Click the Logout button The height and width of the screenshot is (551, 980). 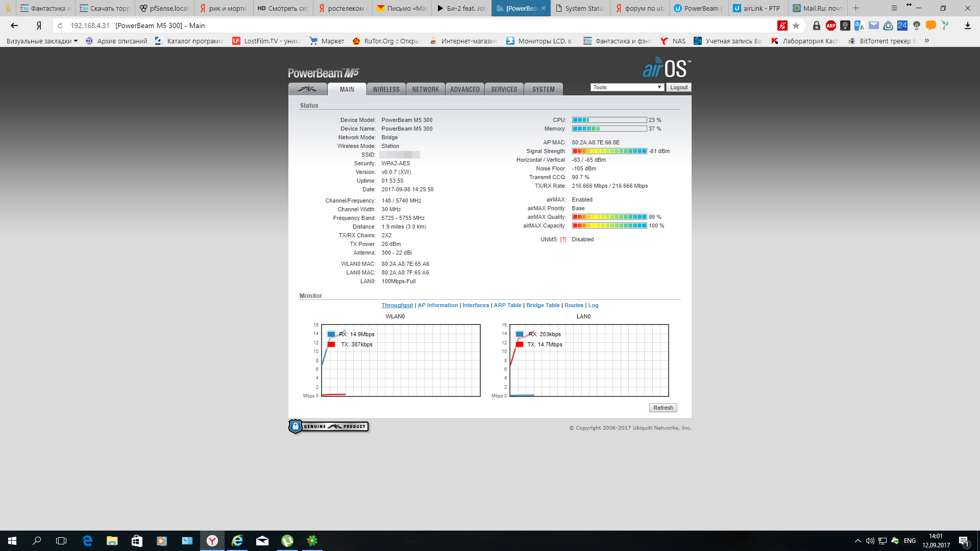(x=679, y=87)
